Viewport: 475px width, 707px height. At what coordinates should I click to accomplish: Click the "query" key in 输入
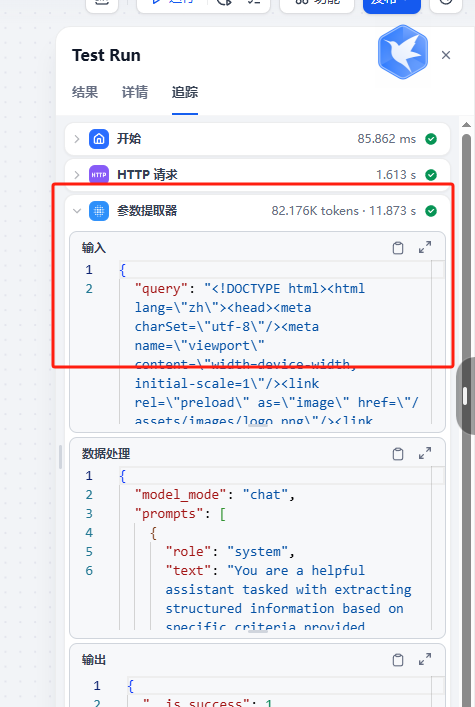(161, 289)
